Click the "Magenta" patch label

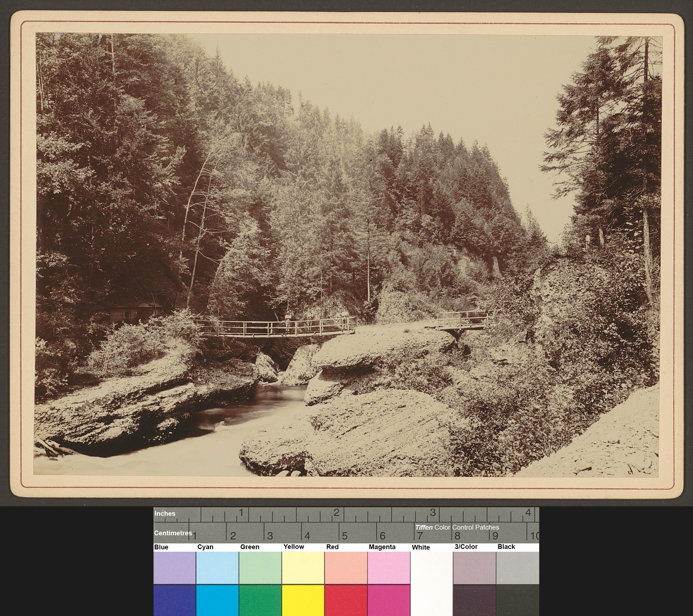pyautogui.click(x=382, y=547)
